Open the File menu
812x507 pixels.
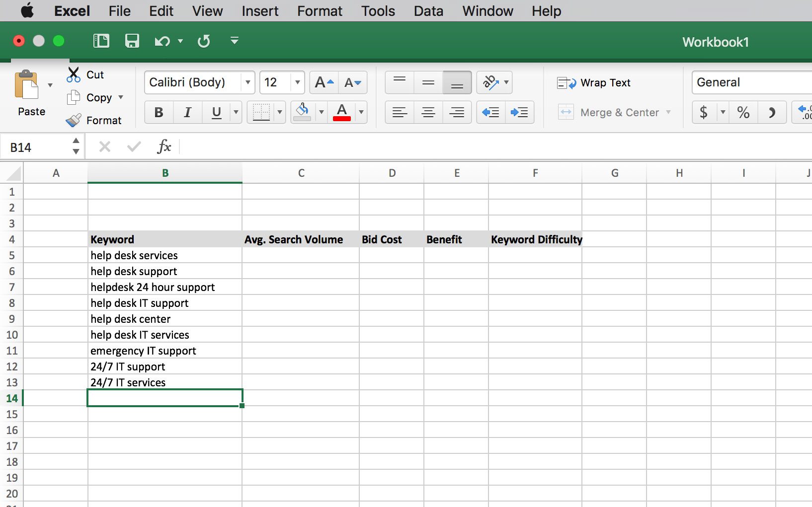(x=120, y=11)
